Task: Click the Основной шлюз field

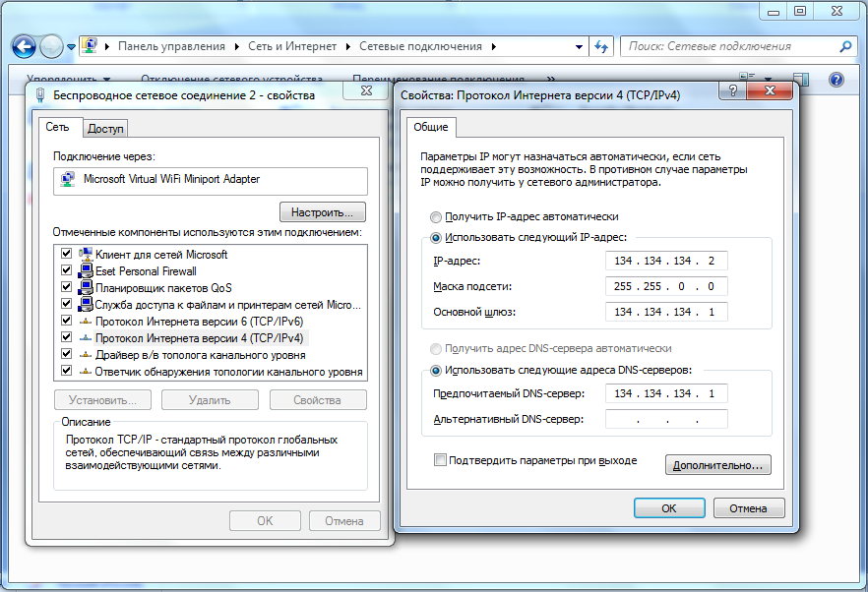Action: pyautogui.click(x=666, y=312)
